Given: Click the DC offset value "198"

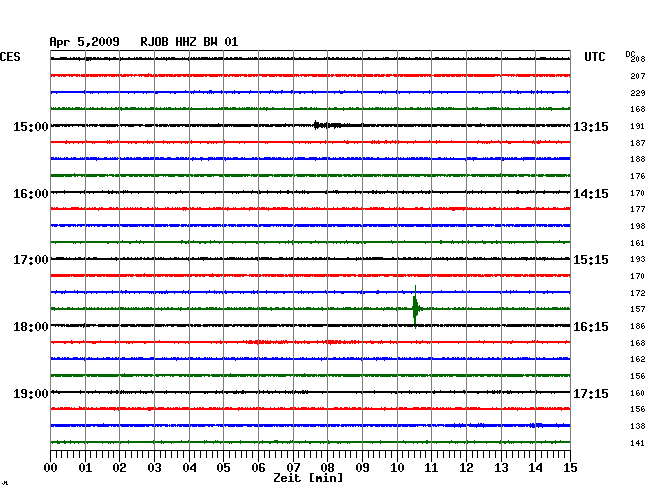Looking at the screenshot, I should point(638,226).
